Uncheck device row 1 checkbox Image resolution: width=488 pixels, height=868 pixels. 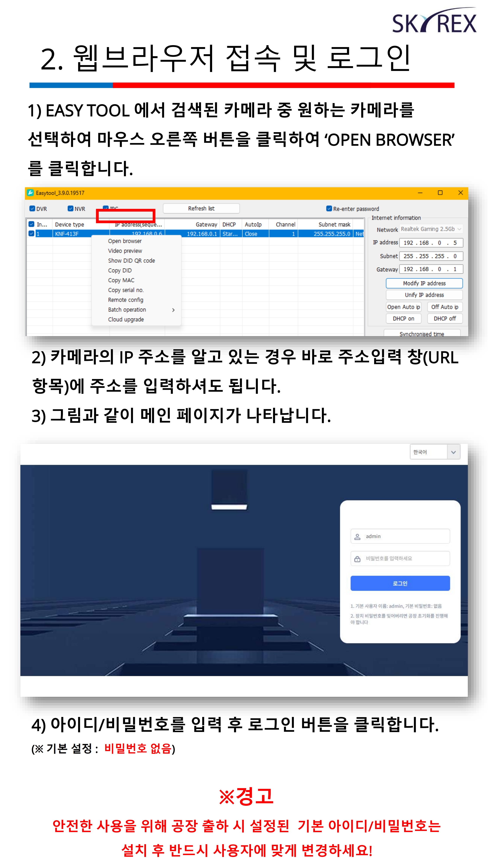[x=31, y=233]
